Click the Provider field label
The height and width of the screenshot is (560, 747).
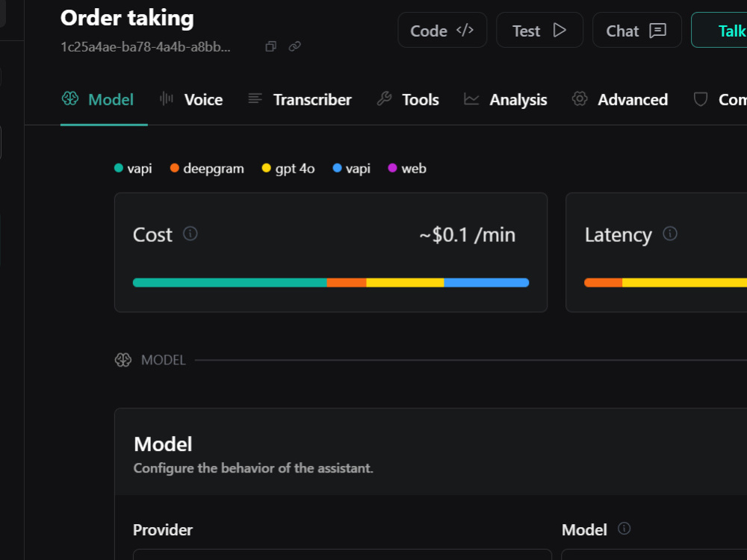tap(163, 530)
